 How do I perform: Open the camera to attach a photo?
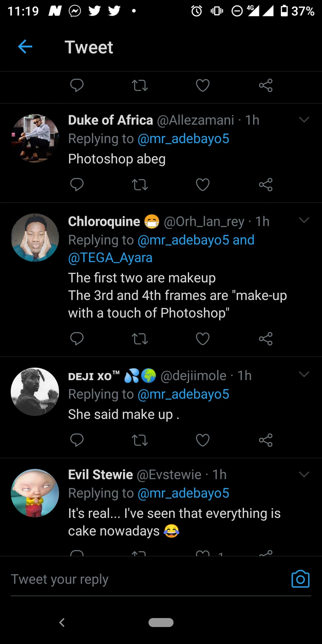click(x=300, y=579)
